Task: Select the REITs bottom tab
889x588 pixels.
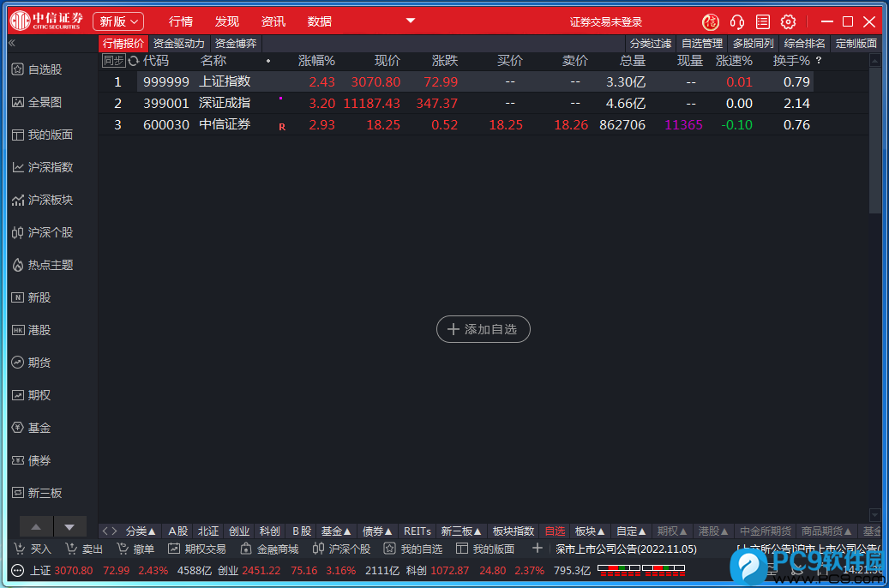Action: click(417, 531)
